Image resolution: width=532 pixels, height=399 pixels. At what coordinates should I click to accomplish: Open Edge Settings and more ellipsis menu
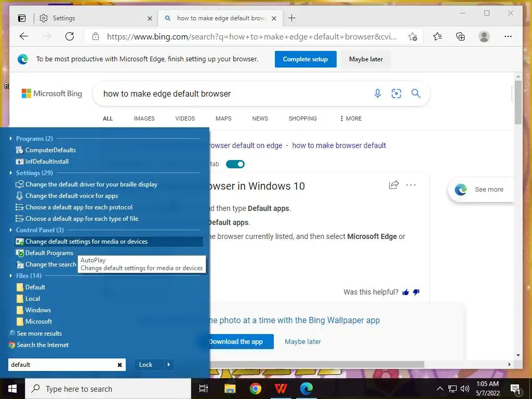tap(508, 36)
